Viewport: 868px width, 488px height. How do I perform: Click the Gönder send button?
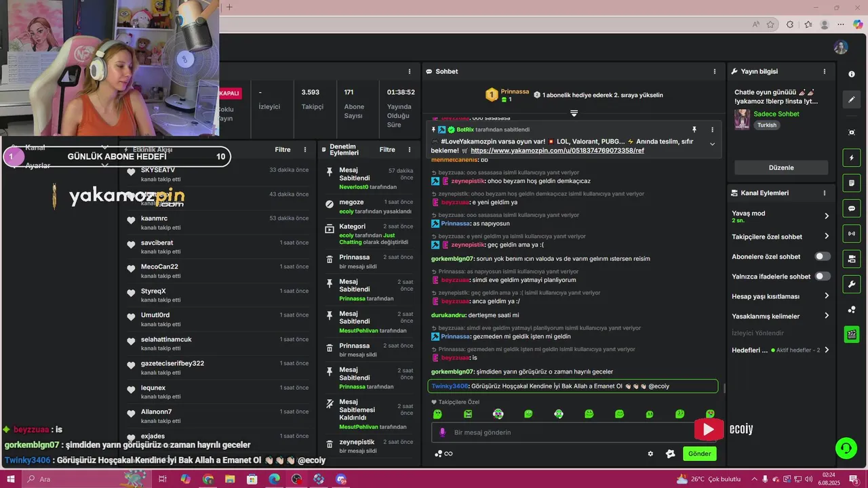point(699,454)
